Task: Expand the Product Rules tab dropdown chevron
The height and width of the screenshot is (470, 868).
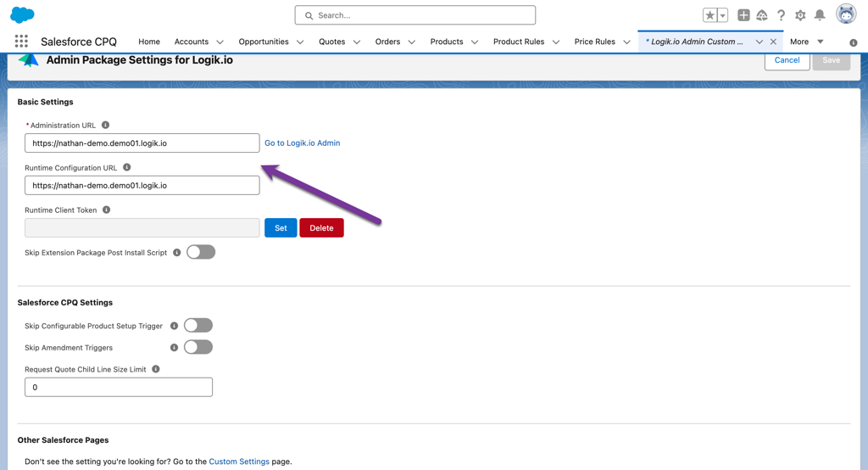Action: (556, 42)
